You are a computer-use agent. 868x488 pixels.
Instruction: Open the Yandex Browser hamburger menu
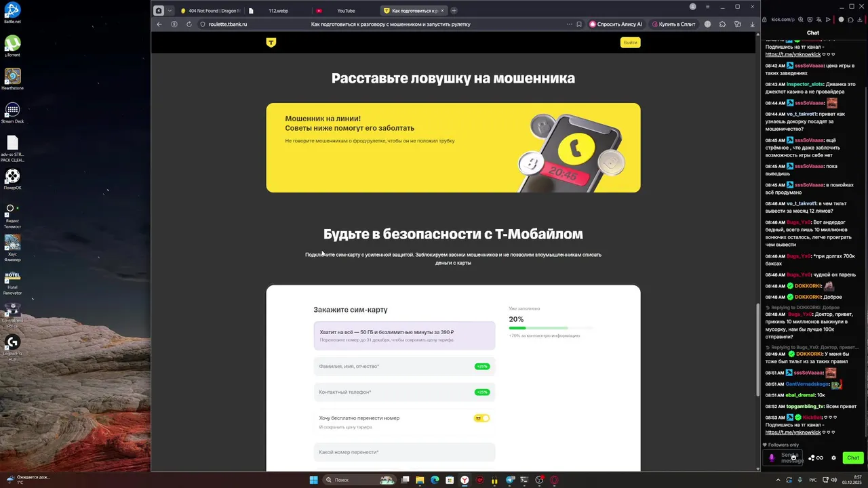tap(707, 7)
